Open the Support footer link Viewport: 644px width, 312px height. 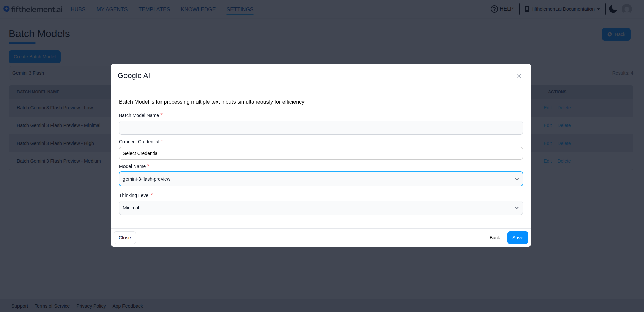coord(20,306)
